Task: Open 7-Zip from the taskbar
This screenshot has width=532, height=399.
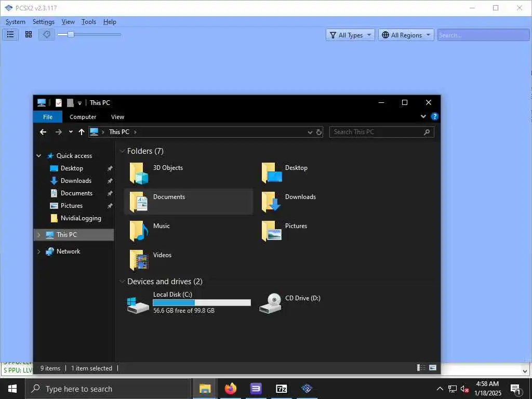Action: click(281, 389)
